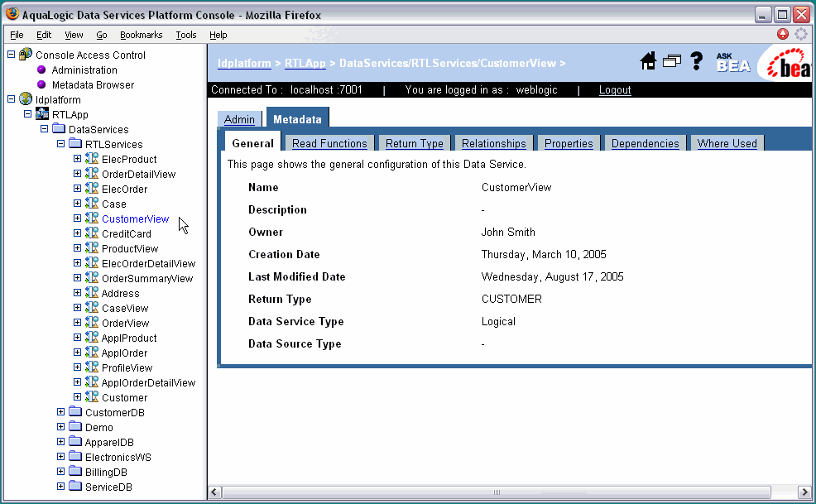The width and height of the screenshot is (816, 504).
Task: Click the RTLServices folder icon
Action: (75, 144)
